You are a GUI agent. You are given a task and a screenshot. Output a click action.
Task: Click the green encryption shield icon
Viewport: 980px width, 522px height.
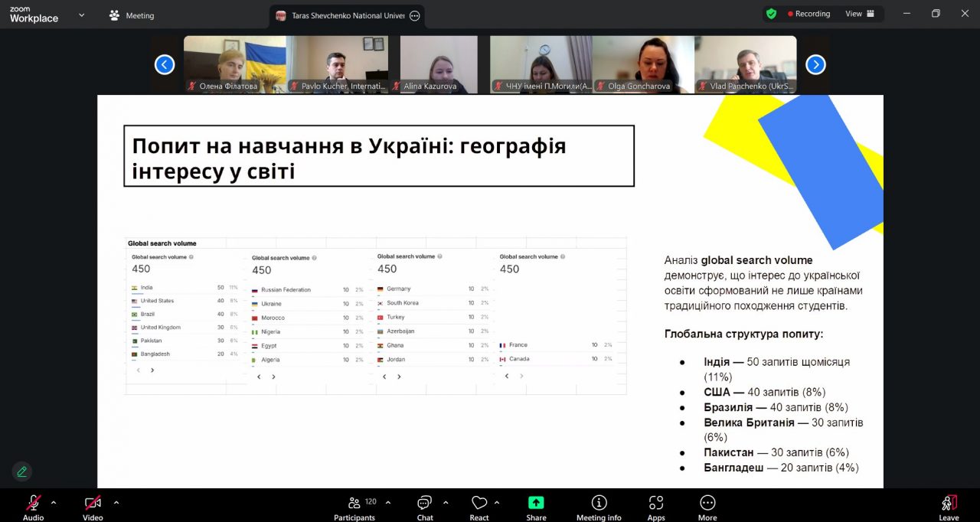(771, 14)
